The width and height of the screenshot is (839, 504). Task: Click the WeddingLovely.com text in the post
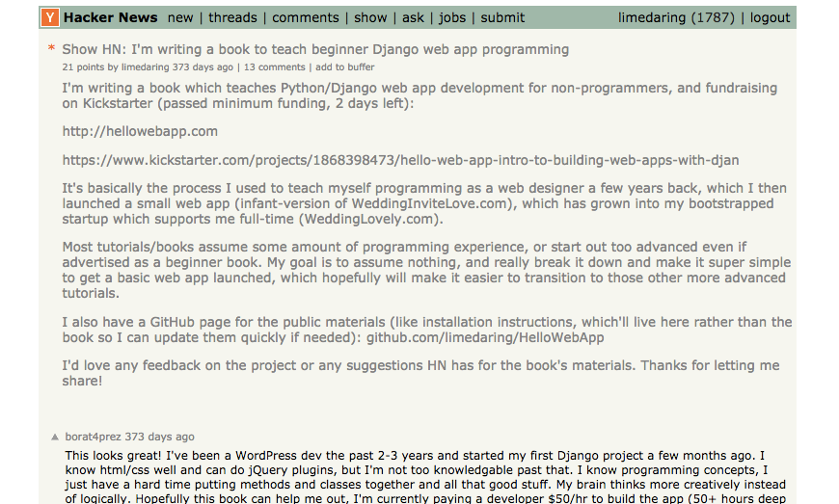pos(368,219)
